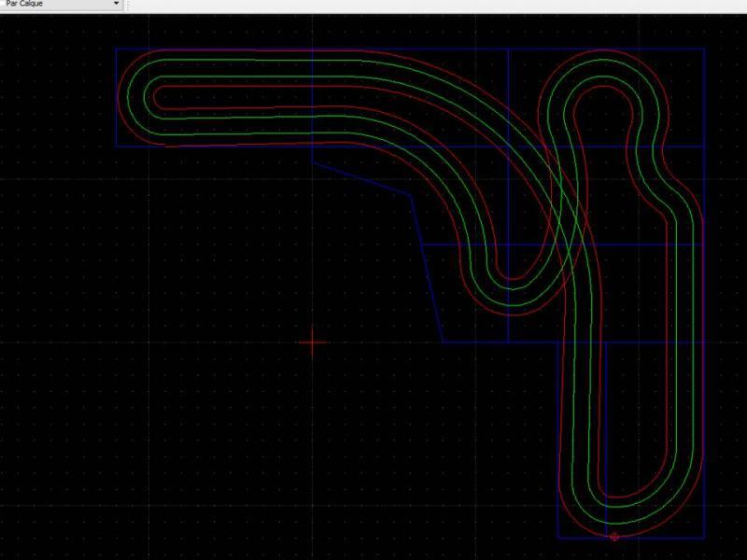
Task: Open the Par Calque dropdown arrow
Action: (116, 5)
